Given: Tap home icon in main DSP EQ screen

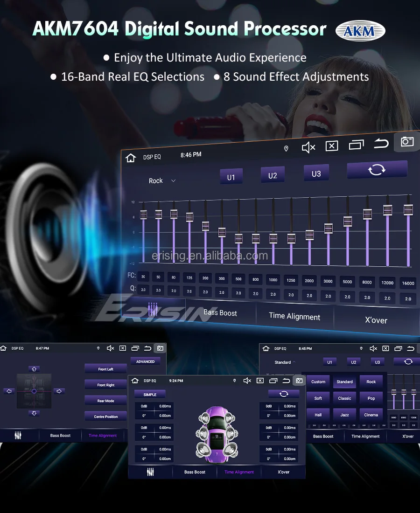Looking at the screenshot, I should (131, 158).
